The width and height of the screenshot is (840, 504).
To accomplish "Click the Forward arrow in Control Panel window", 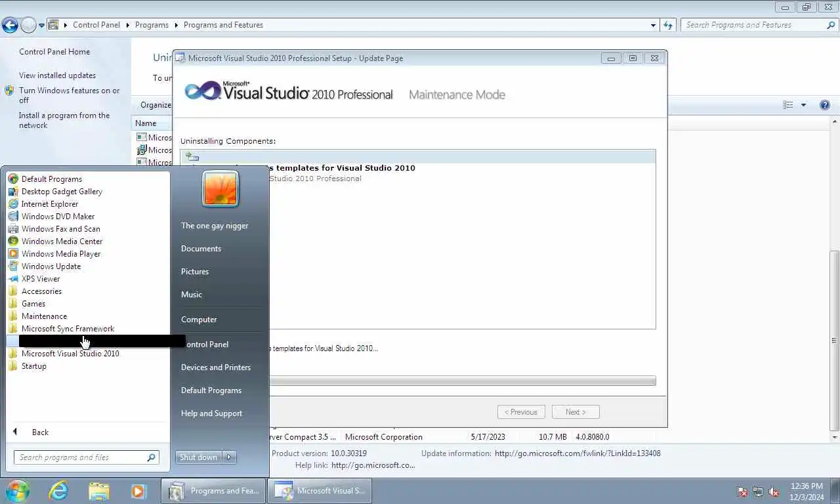I will pyautogui.click(x=28, y=26).
